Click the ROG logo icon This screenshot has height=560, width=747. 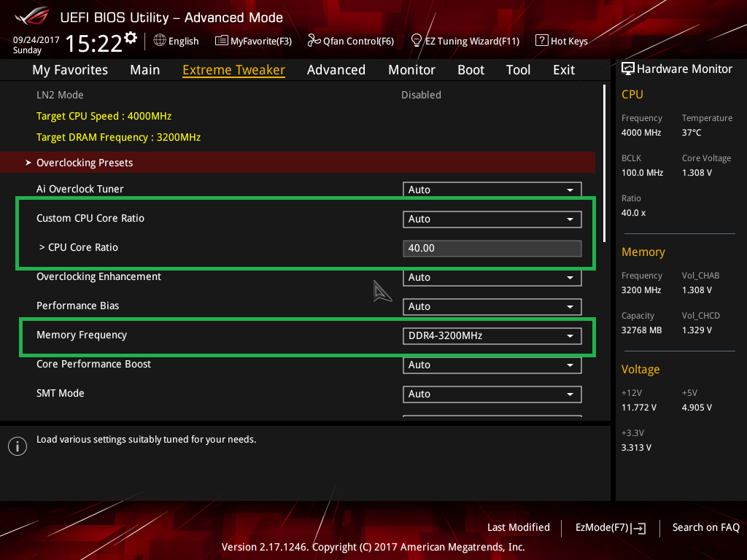(x=32, y=16)
